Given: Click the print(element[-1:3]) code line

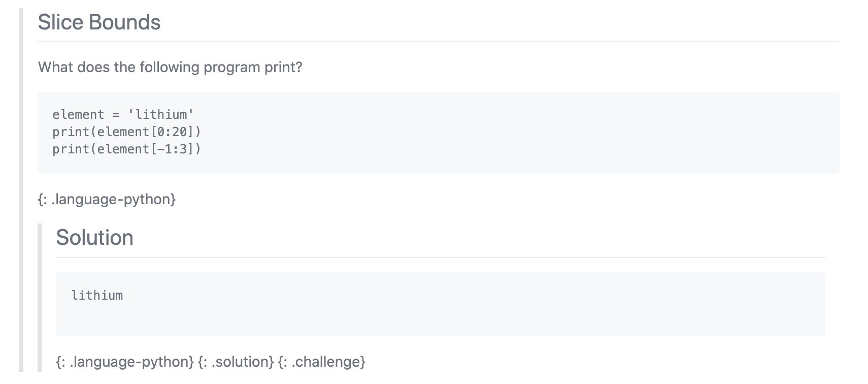Looking at the screenshot, I should pyautogui.click(x=126, y=149).
